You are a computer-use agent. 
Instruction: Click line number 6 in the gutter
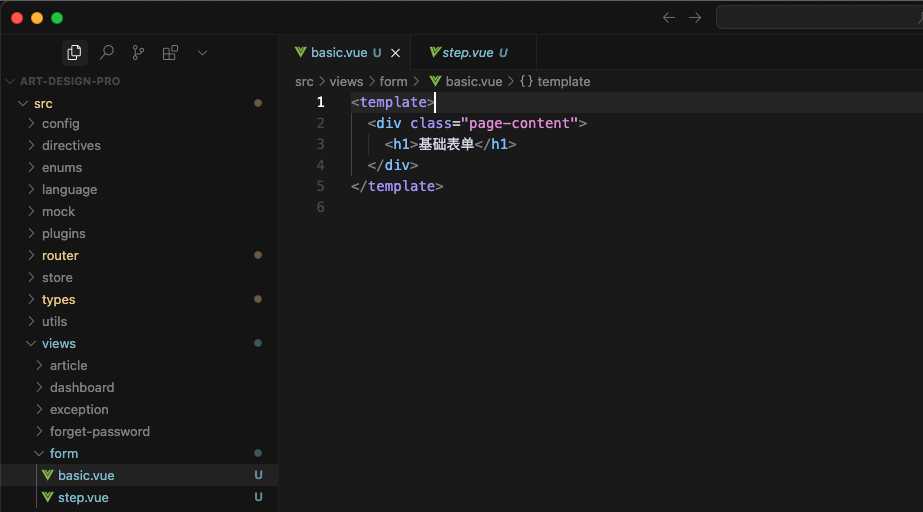320,207
